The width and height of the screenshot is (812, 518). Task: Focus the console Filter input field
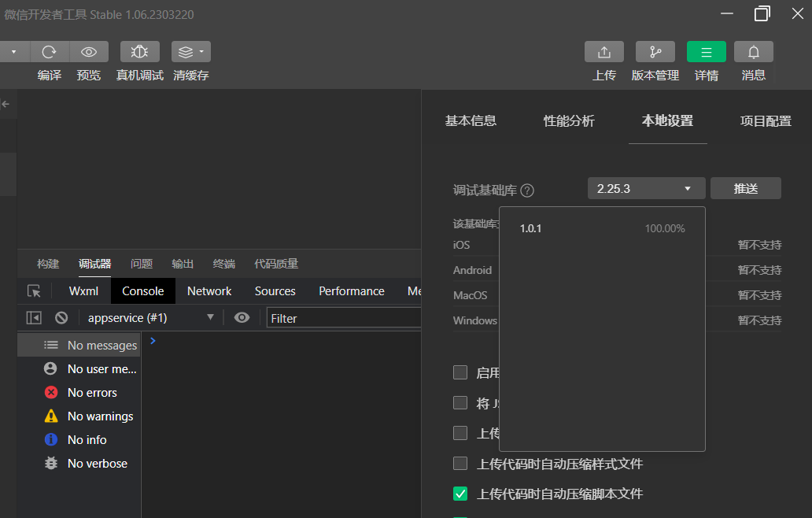[x=344, y=318]
